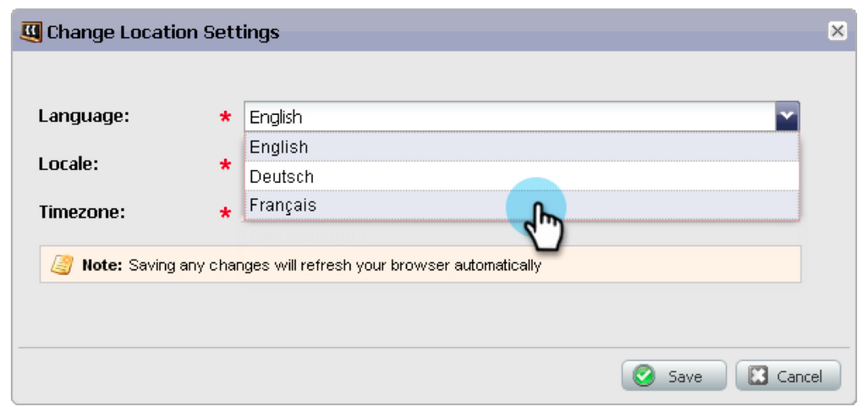This screenshot has height=412, width=868.
Task: Click the application icon in the dialog title bar
Action: (31, 32)
